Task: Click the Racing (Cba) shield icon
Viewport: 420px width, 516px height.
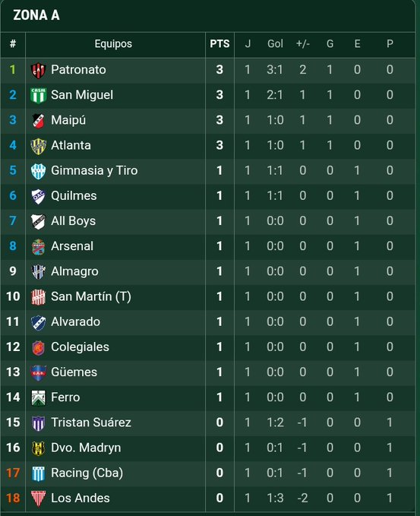Action: point(38,473)
